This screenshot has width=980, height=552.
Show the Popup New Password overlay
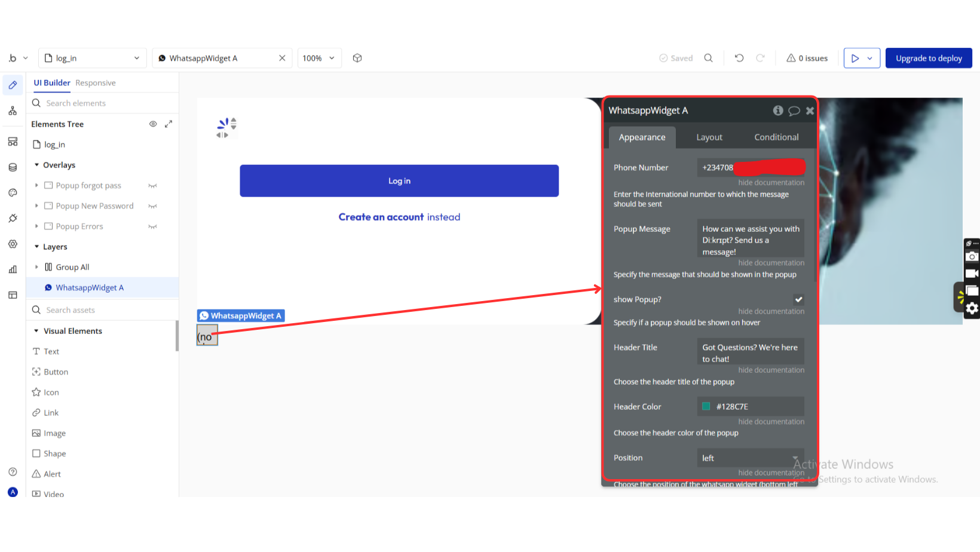pos(152,206)
